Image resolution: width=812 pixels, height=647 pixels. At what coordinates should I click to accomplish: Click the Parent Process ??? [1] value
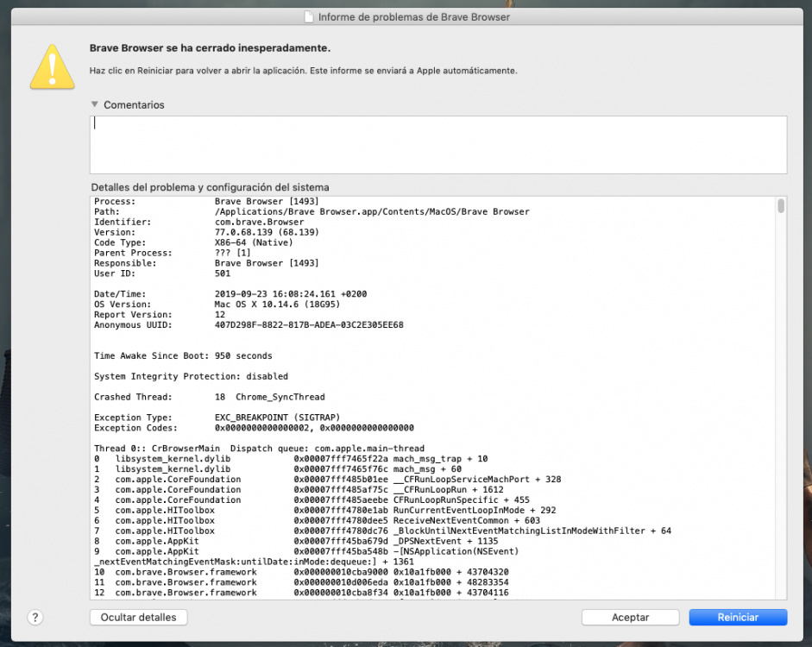coord(232,253)
